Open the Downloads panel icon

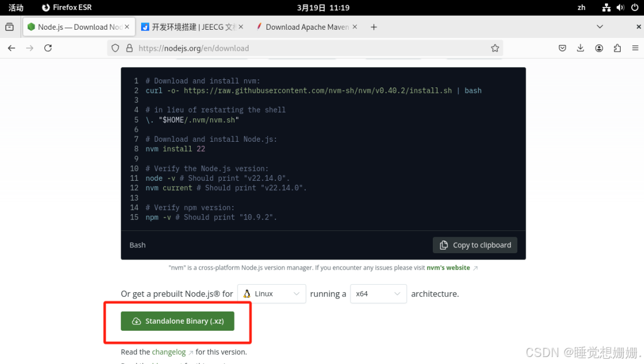(x=580, y=48)
